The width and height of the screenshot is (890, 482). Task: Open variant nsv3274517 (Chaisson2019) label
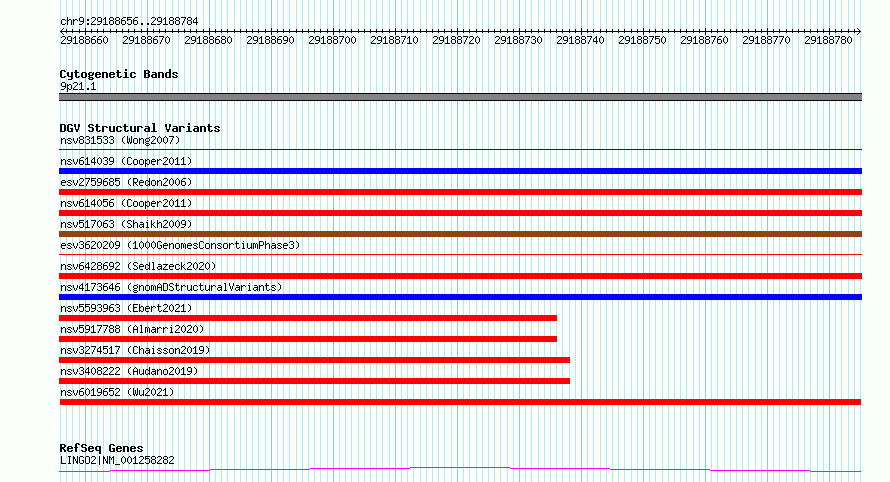135,350
